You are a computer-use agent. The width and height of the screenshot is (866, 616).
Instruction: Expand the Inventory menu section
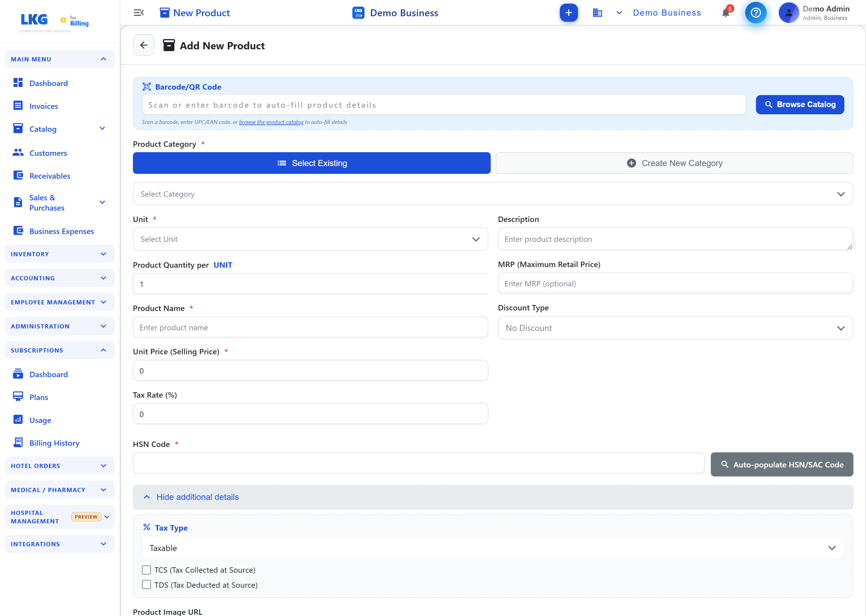(60, 254)
